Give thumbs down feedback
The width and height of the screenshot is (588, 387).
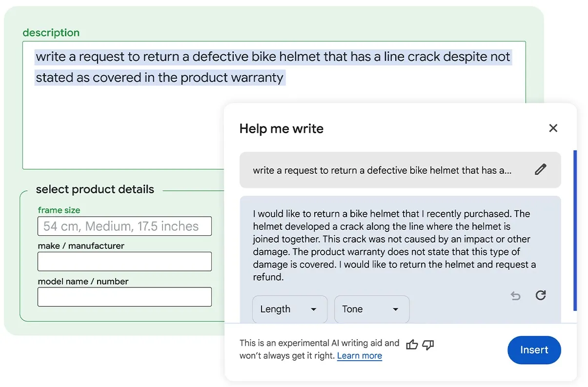427,345
